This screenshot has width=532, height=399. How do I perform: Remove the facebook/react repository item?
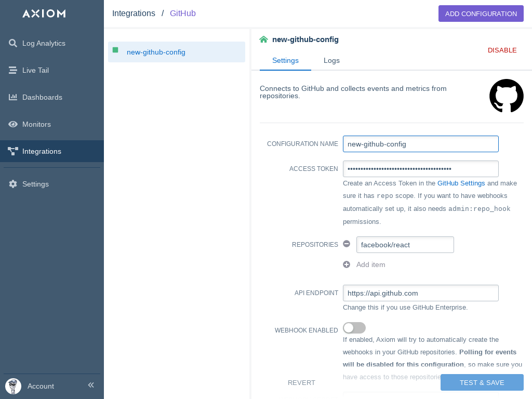347,244
